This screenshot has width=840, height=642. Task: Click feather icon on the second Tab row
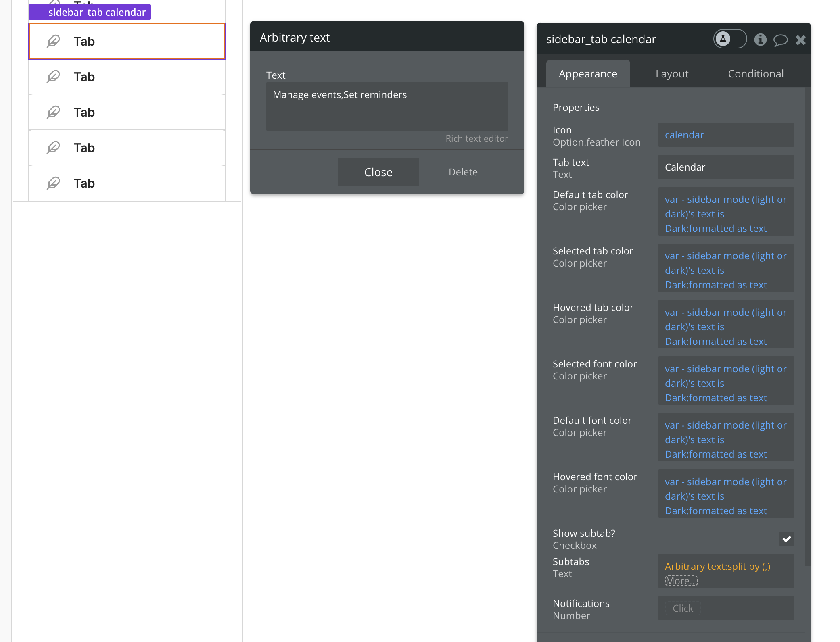coord(53,77)
